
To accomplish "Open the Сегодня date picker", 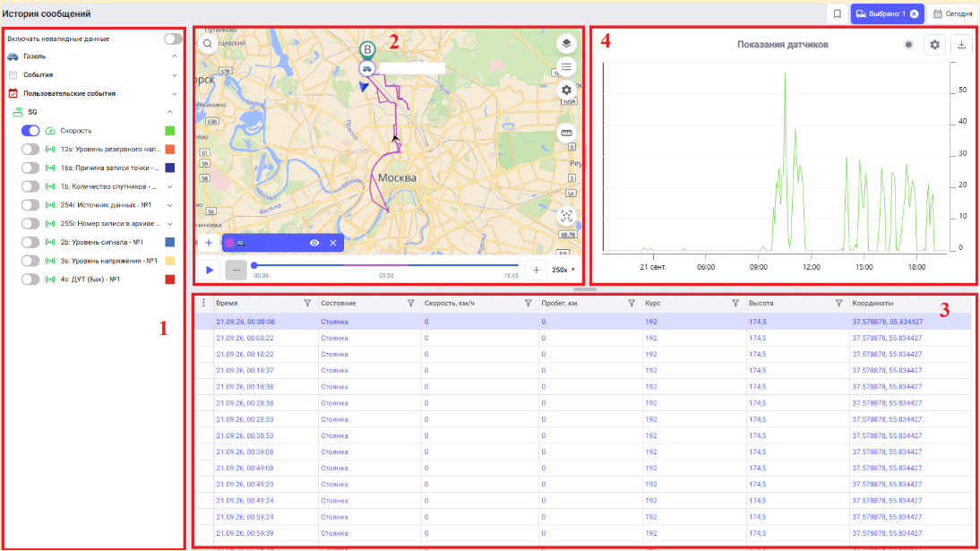I will pos(952,13).
